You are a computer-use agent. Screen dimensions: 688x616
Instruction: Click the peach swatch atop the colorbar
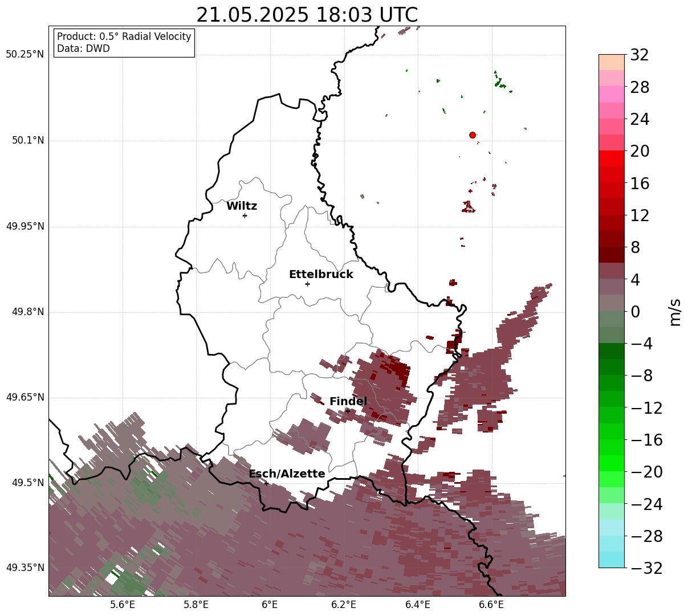[612, 62]
